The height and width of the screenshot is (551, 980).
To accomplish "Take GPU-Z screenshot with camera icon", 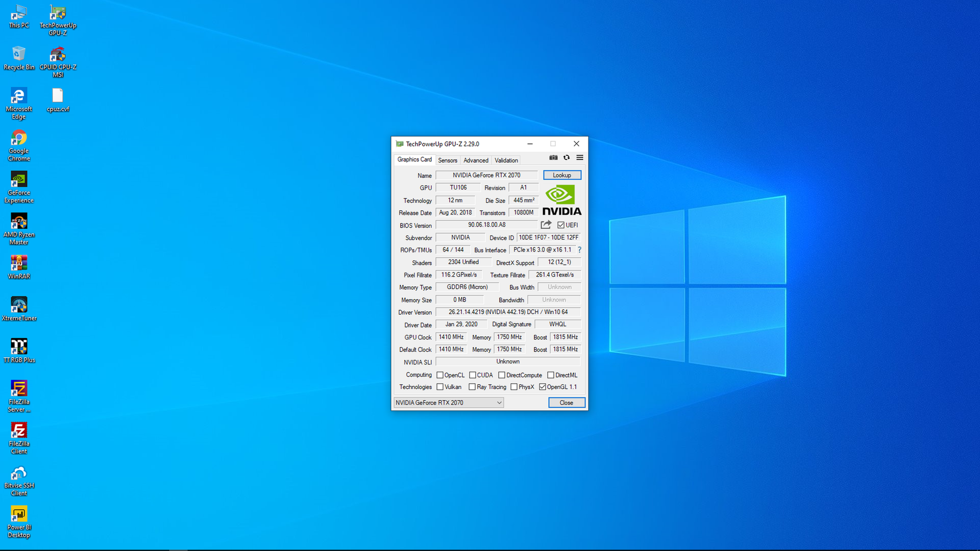I will pos(553,158).
